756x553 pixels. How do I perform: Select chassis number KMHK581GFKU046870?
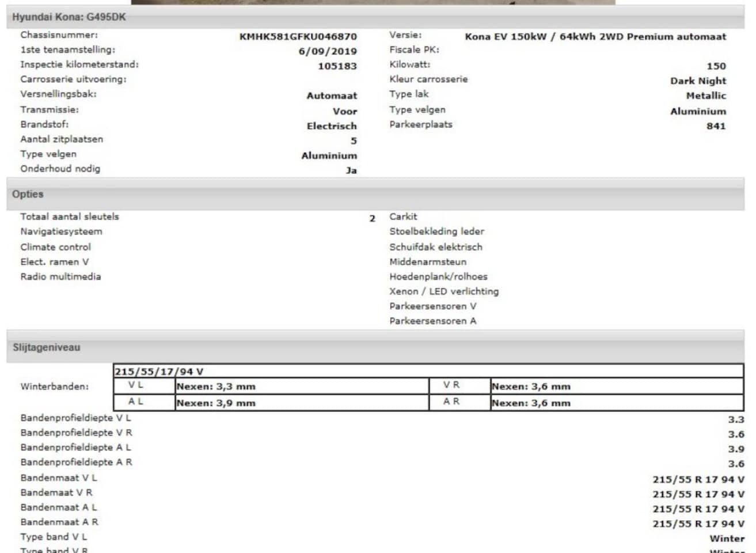pyautogui.click(x=298, y=36)
